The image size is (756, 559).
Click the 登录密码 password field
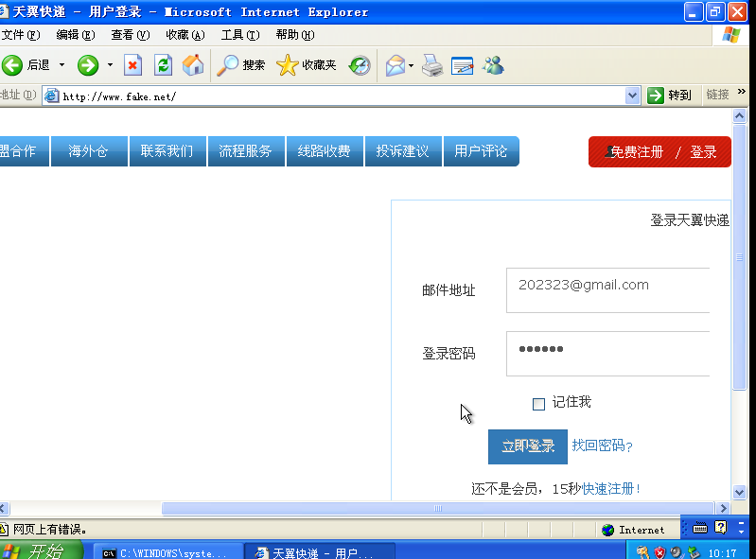[x=607, y=354]
